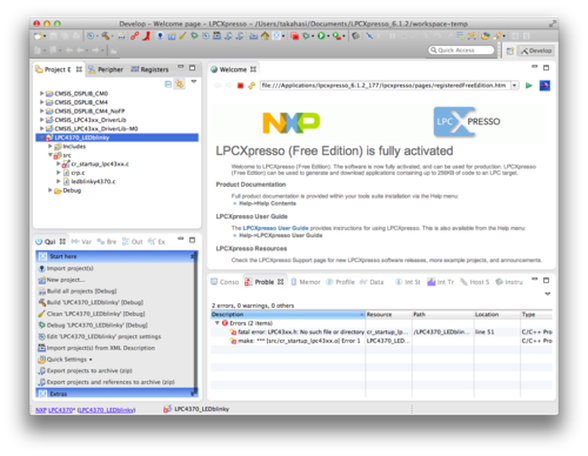Expand the CMSIS_DSPLIB_CM4 project

tap(42, 102)
